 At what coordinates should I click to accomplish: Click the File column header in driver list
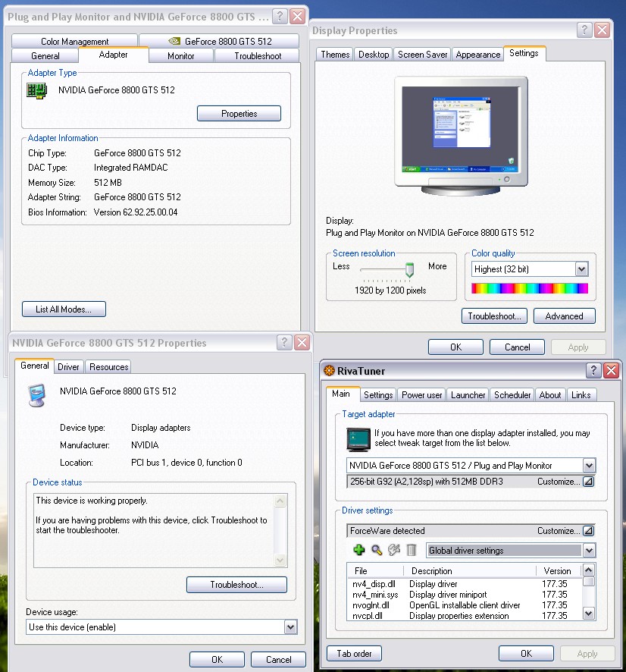[375, 571]
